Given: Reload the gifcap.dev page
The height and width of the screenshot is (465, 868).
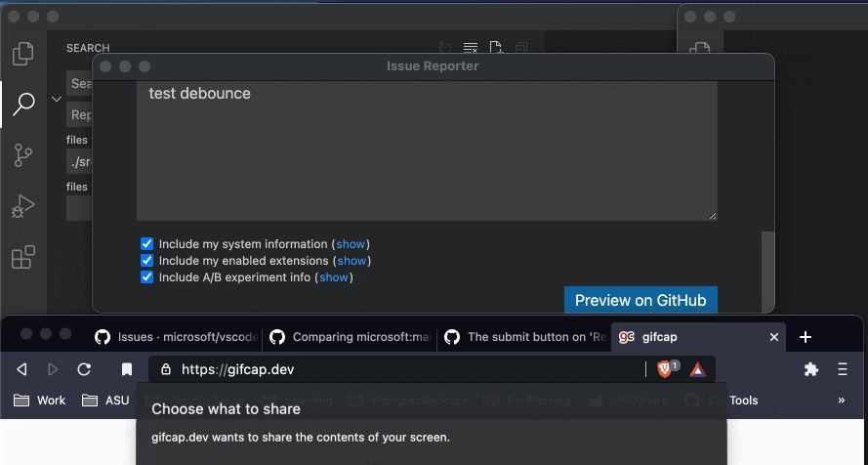Looking at the screenshot, I should pyautogui.click(x=84, y=369).
